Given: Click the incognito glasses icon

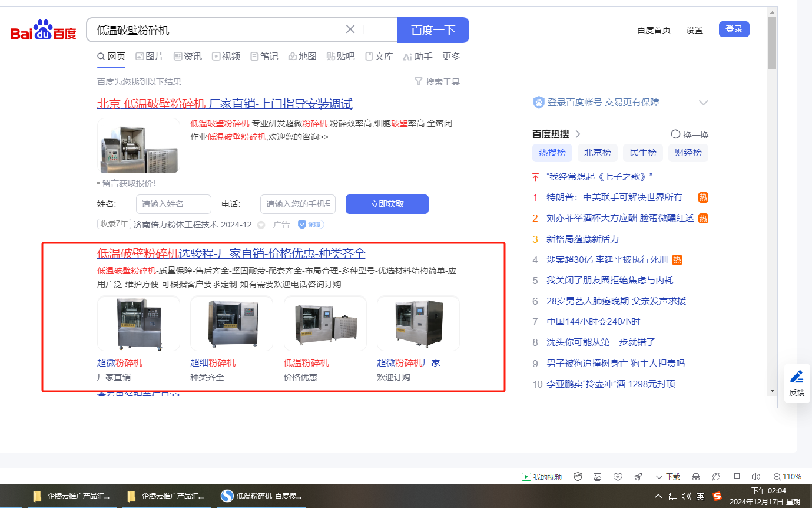Looking at the screenshot, I should coord(696,477).
